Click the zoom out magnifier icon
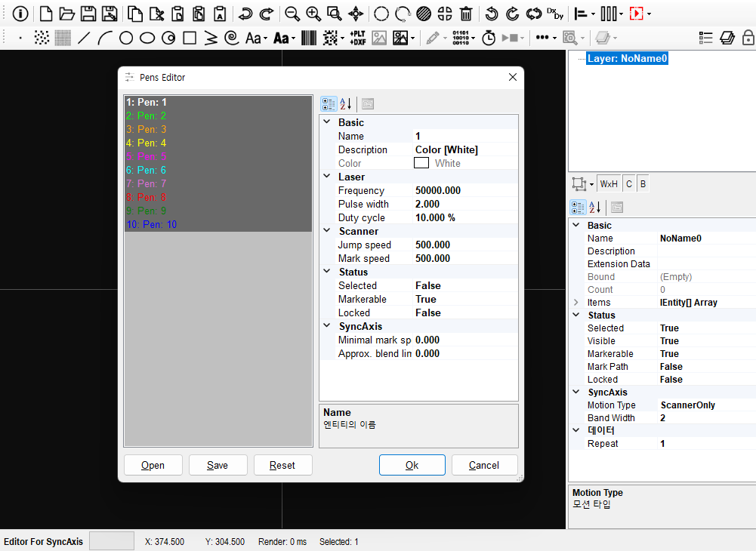 [x=292, y=14]
